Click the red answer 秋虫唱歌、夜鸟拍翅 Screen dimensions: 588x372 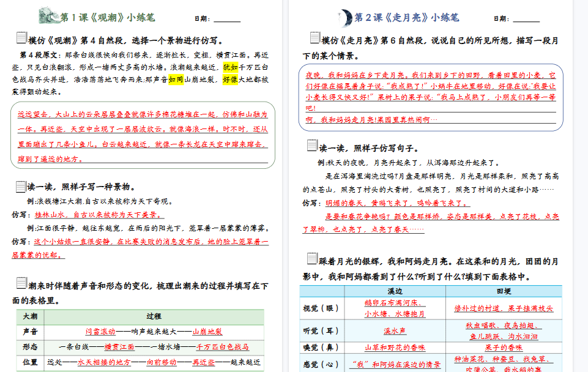(x=502, y=325)
